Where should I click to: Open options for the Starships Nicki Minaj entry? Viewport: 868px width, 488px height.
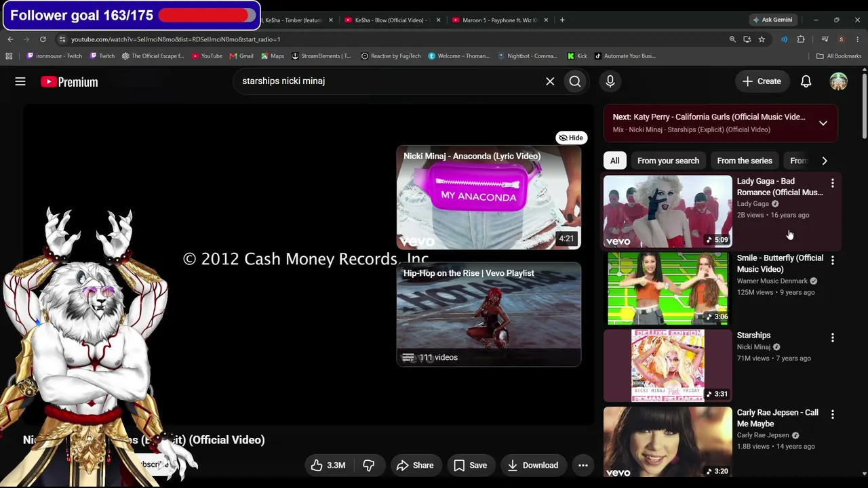[833, 337]
